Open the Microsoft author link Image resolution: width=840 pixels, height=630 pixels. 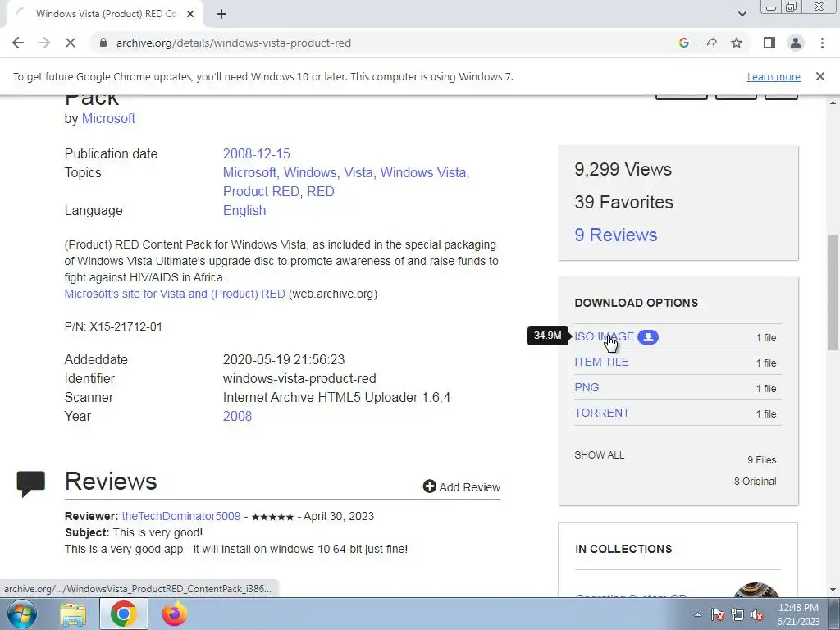point(108,118)
